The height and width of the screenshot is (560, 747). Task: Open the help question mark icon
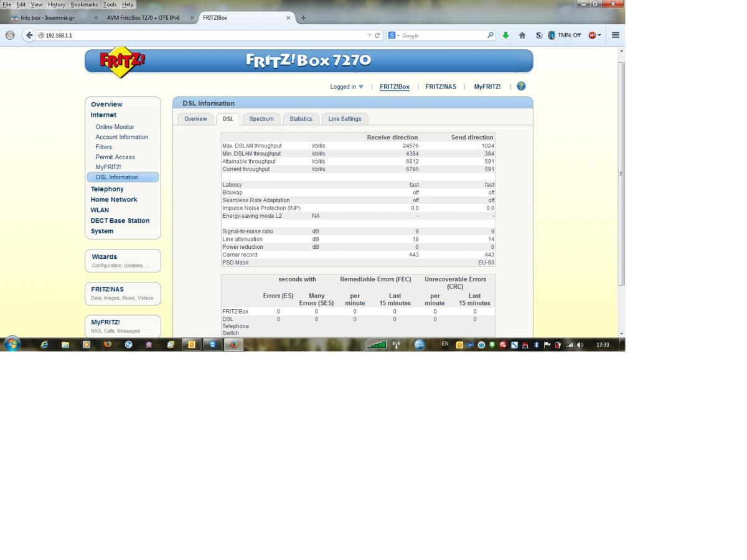(x=521, y=86)
